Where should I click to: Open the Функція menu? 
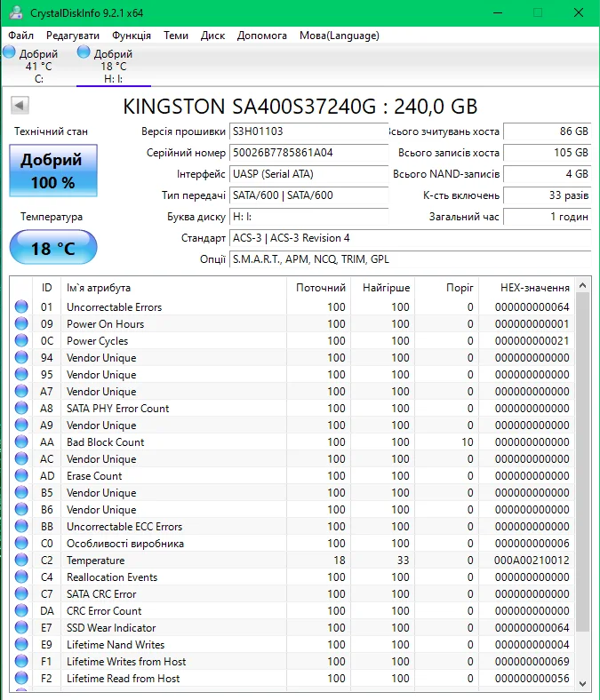(132, 36)
